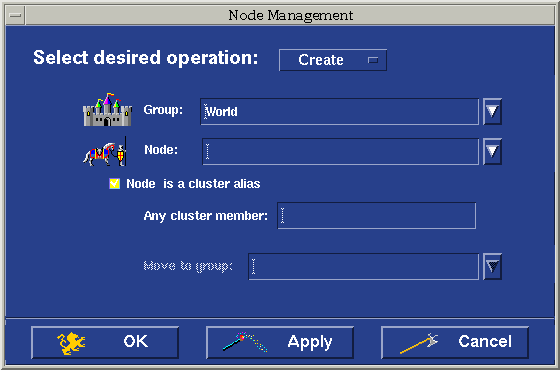Click the Node is a cluster alias label

coord(193,184)
